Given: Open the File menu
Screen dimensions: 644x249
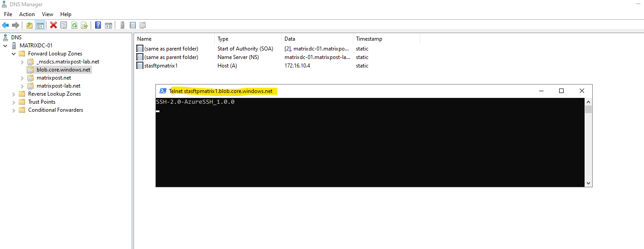Looking at the screenshot, I should (x=8, y=14).
